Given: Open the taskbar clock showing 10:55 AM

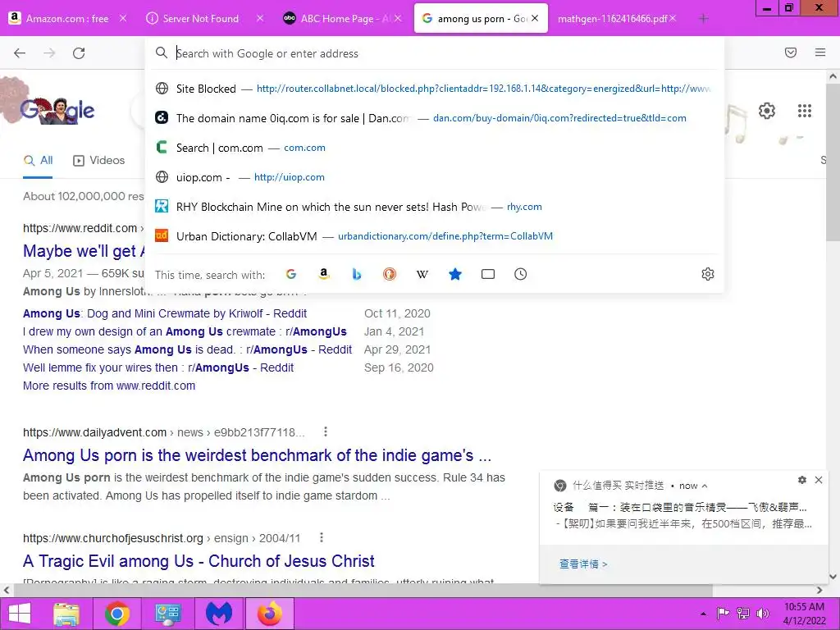Looking at the screenshot, I should (804, 614).
